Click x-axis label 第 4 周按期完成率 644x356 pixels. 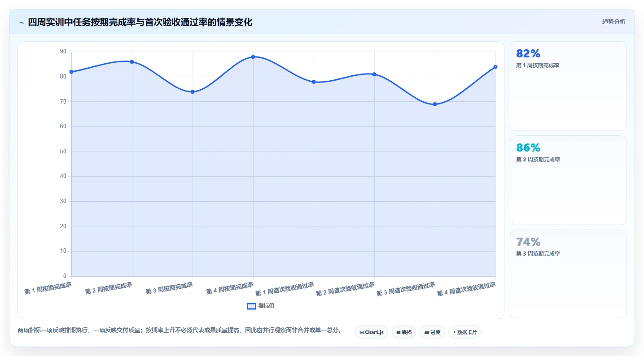(x=230, y=288)
